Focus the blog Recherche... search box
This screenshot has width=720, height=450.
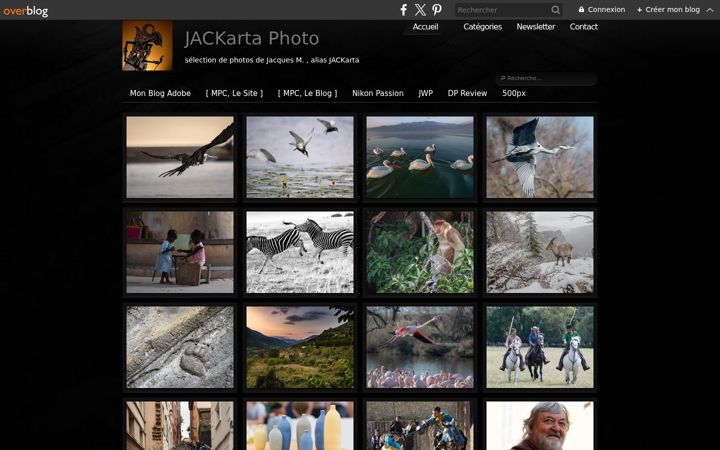(546, 78)
